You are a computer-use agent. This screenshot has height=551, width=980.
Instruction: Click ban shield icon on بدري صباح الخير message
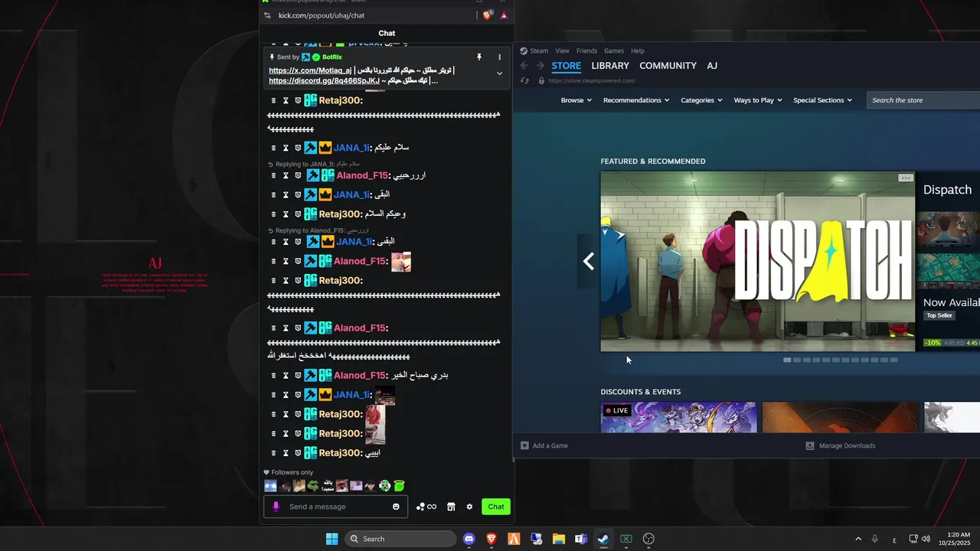pyautogui.click(x=298, y=376)
